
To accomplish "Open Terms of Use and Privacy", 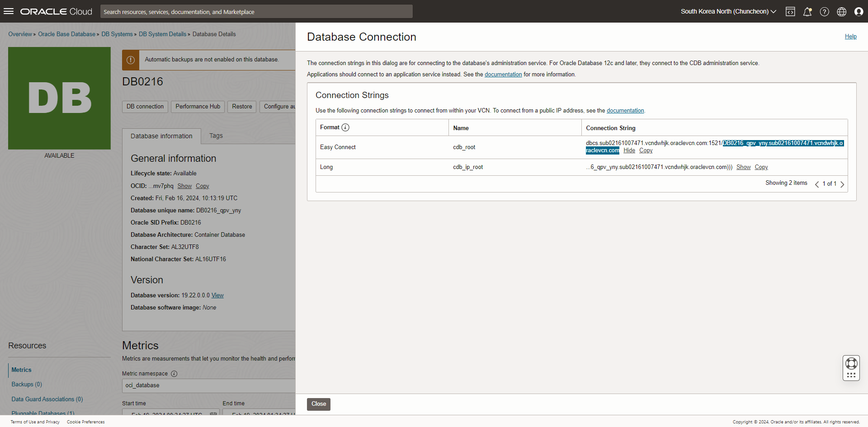I will [x=35, y=422].
